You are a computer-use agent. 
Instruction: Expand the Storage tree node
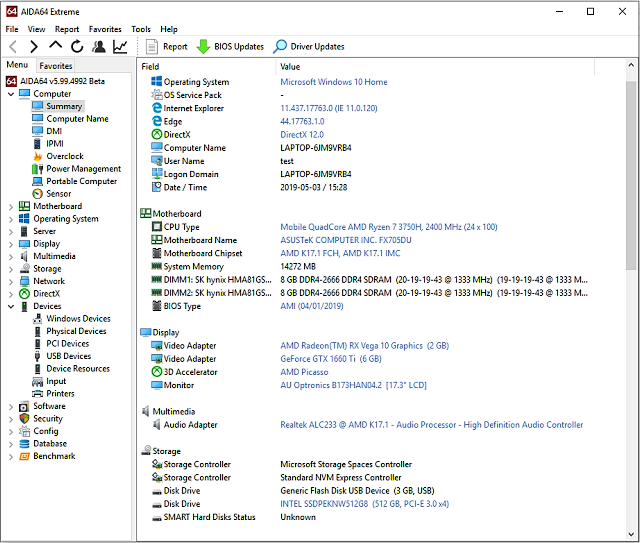11,269
